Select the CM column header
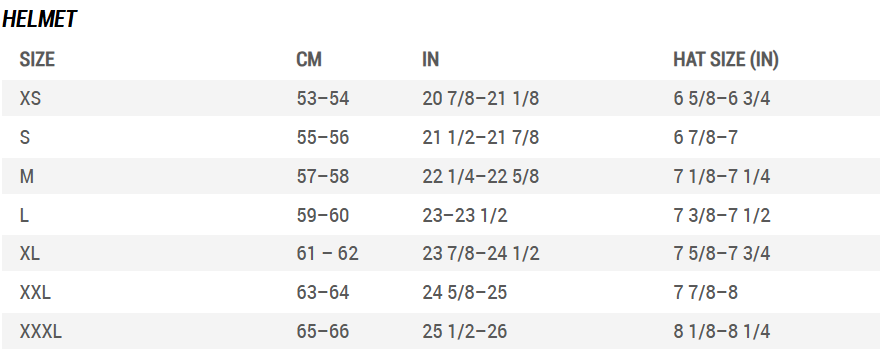 pos(309,59)
